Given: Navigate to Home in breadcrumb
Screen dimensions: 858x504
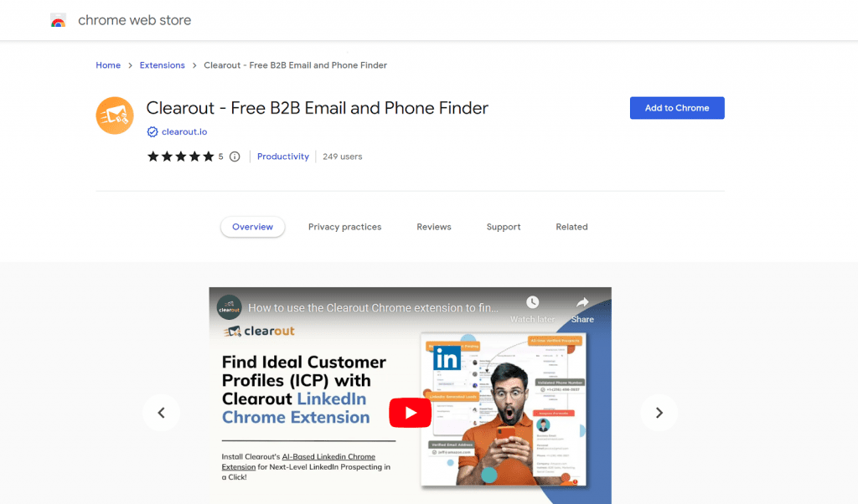Looking at the screenshot, I should 108,65.
